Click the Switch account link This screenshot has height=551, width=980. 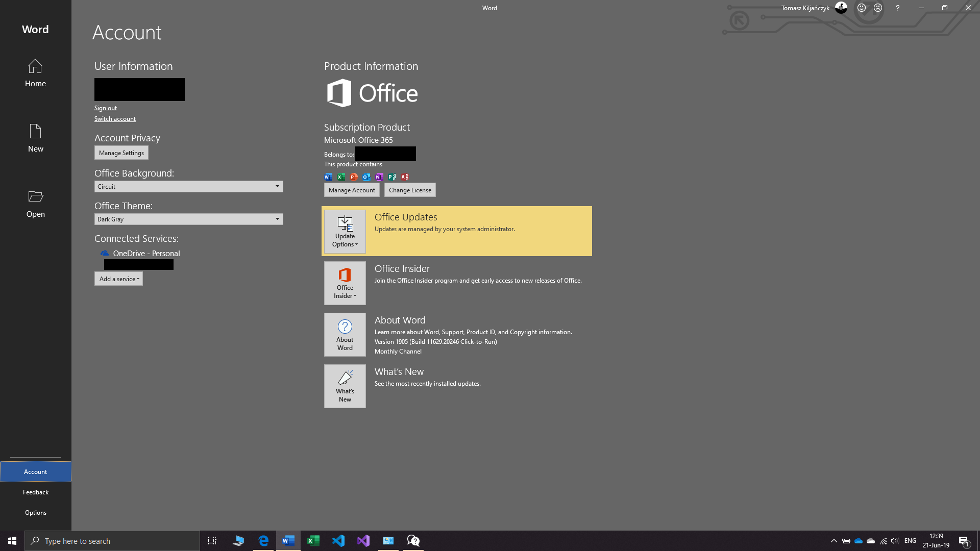pos(115,119)
